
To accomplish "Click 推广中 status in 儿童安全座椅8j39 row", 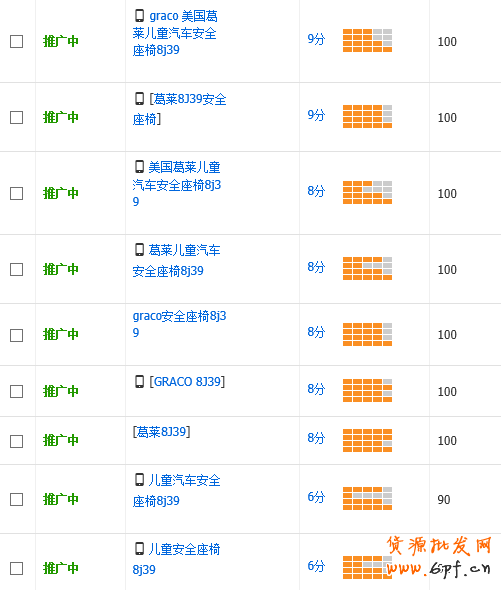I will click(61, 568).
